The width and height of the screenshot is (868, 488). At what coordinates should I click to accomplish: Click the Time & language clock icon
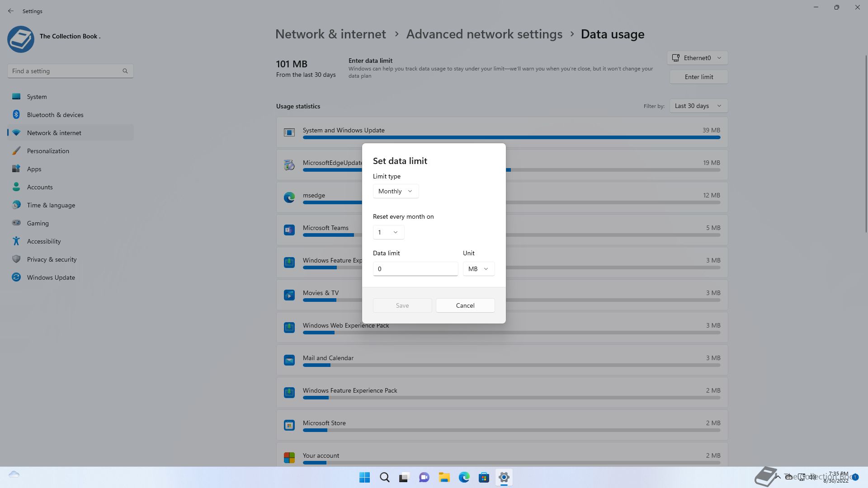point(16,205)
